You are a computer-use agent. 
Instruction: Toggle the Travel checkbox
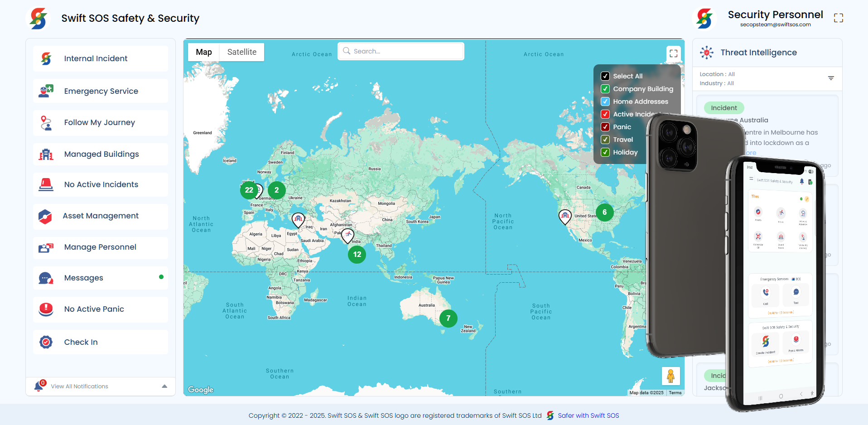pyautogui.click(x=605, y=140)
